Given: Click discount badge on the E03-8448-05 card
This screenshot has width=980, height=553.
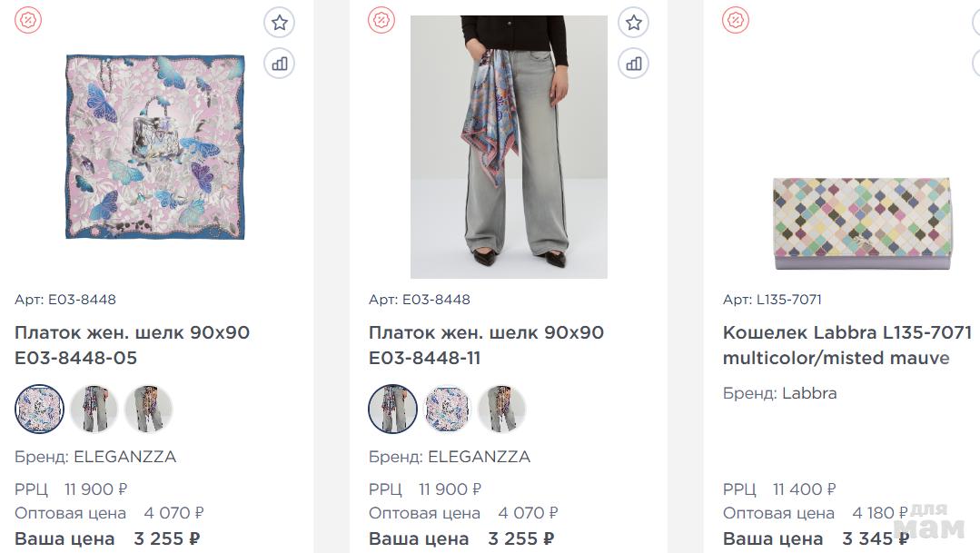Looking at the screenshot, I should [x=28, y=20].
